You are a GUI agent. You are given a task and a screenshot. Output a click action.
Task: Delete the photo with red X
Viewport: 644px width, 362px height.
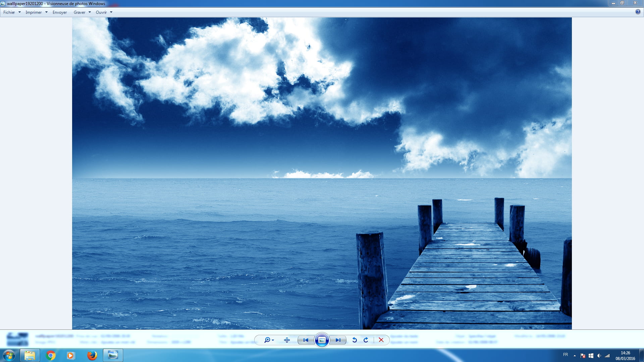[381, 340]
